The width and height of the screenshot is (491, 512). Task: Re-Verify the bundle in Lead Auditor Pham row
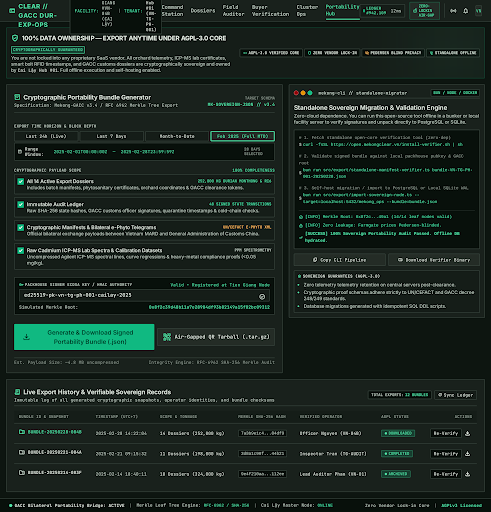pos(446,474)
